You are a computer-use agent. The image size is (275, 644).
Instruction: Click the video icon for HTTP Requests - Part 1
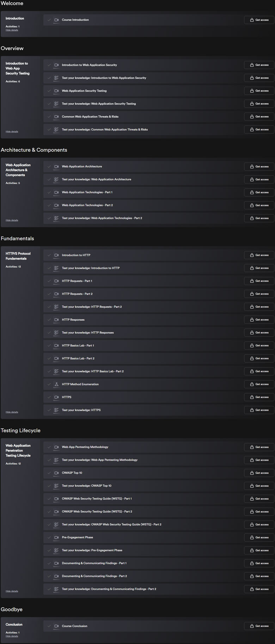tap(56, 281)
